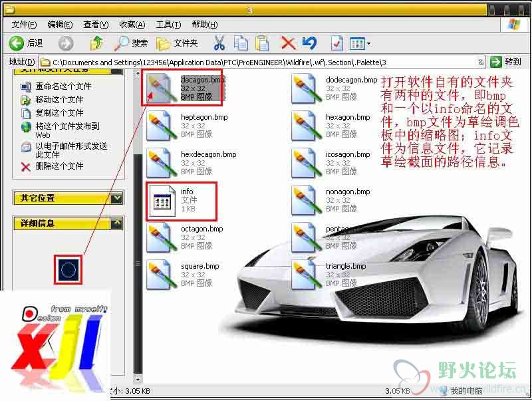Expand the 其它位置 panel chevron
Image resolution: width=532 pixels, height=401 pixels.
tap(116, 198)
